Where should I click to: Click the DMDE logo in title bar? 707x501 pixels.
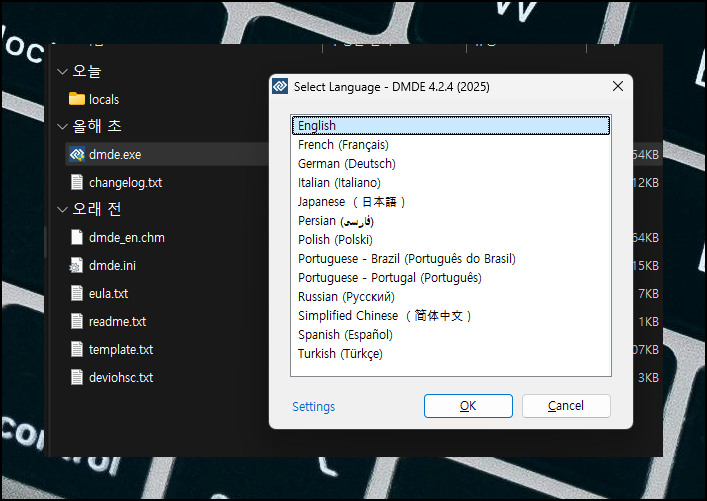(x=280, y=86)
